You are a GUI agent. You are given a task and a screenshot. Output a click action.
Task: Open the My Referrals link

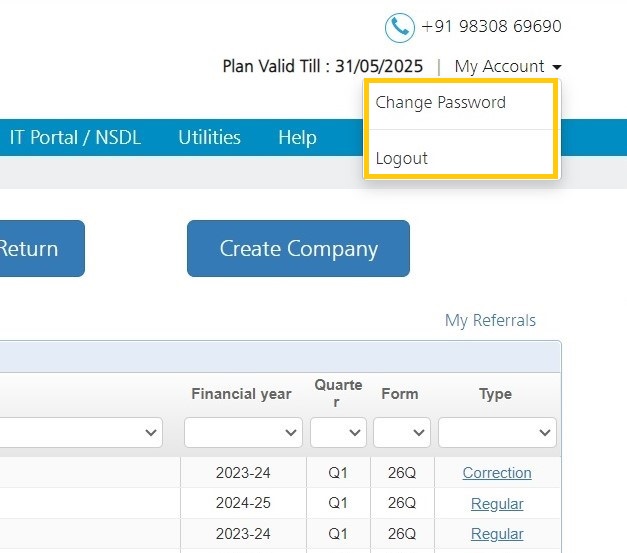(490, 320)
